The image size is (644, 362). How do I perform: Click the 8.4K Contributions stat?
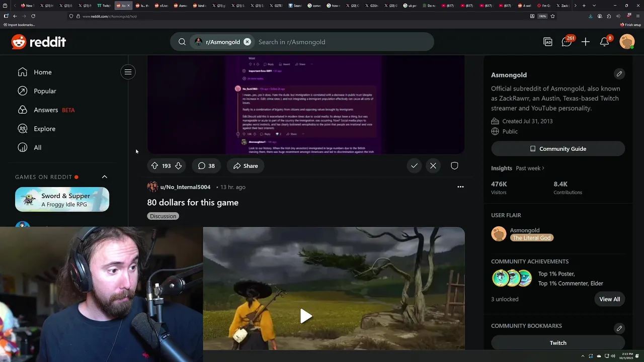coord(568,188)
